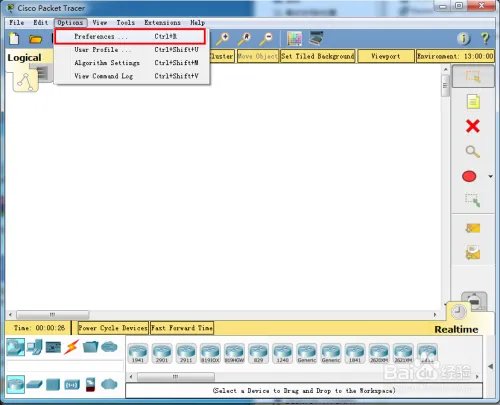500x405 pixels.
Task: Choose the Security firewall subcategory icon
Action: coord(90,384)
